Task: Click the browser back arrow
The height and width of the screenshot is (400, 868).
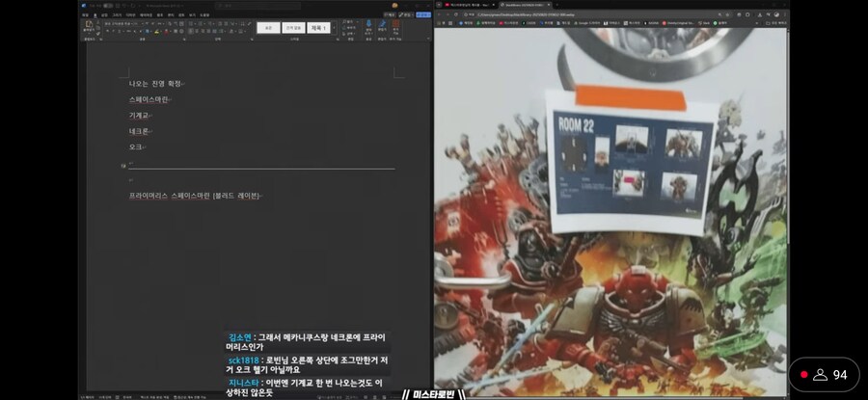Action: point(439,14)
